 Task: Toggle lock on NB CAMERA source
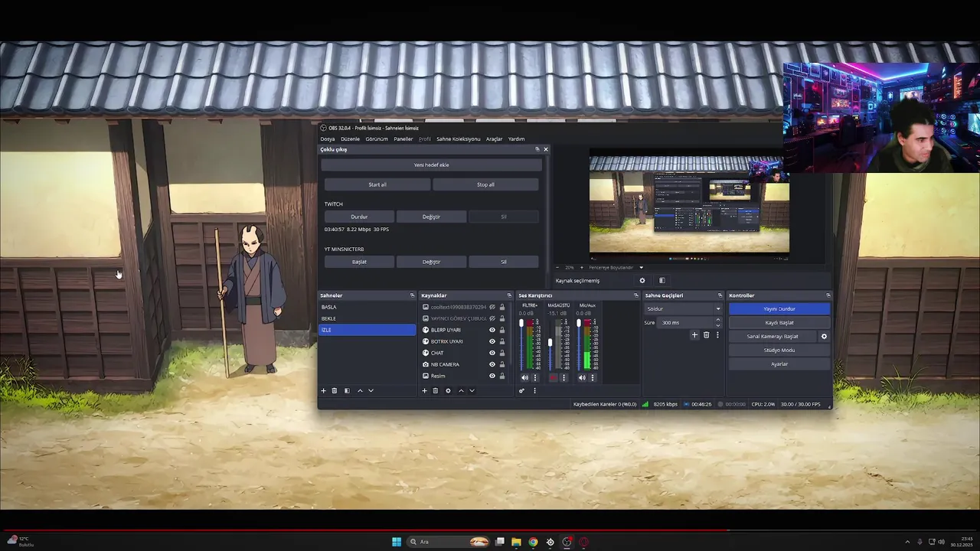pyautogui.click(x=502, y=364)
